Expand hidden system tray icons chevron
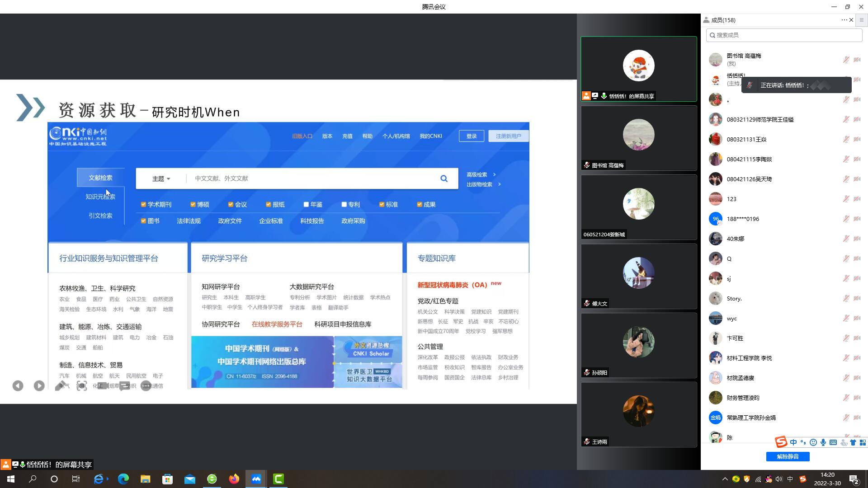The width and height of the screenshot is (868, 488). tap(725, 479)
